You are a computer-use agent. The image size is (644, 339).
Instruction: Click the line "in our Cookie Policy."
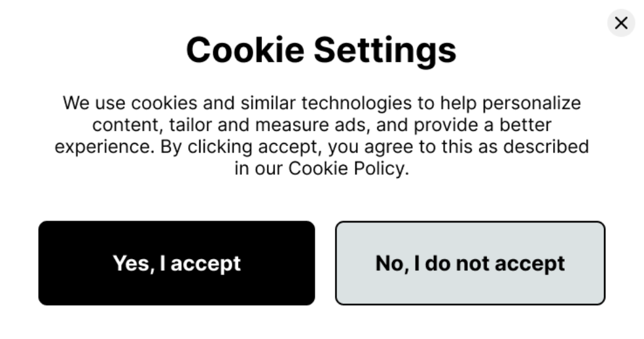(x=321, y=168)
